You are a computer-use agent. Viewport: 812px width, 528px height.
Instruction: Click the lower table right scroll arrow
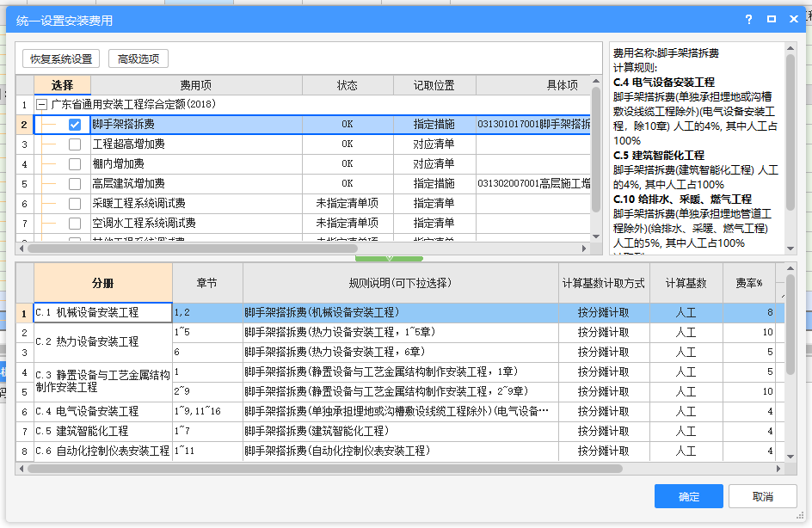point(778,469)
